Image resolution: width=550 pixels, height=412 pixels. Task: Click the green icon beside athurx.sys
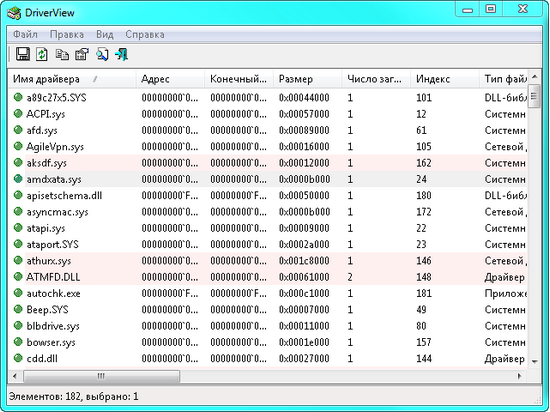(x=18, y=260)
